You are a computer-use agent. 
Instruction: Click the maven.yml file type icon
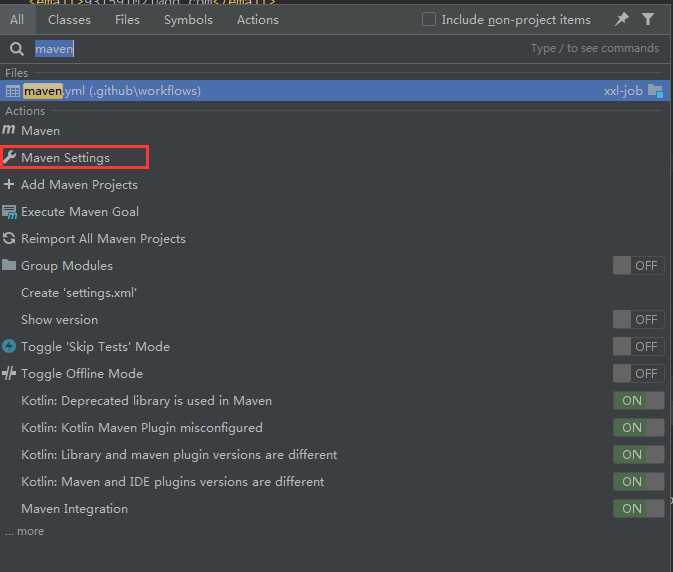(x=12, y=91)
